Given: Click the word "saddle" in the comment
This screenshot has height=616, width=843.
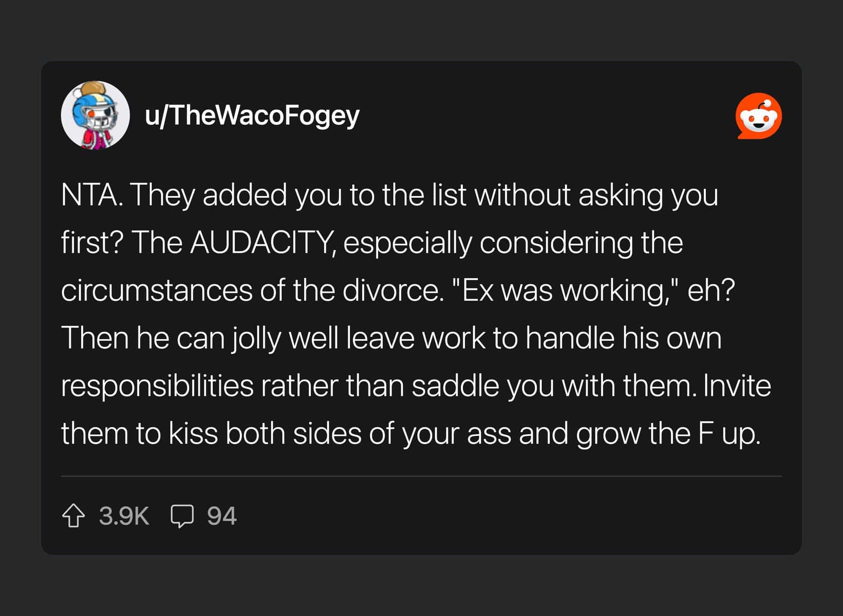Looking at the screenshot, I should (455, 386).
